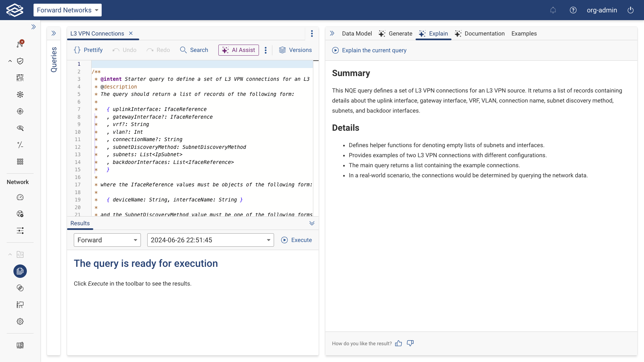This screenshot has width=644, height=362.
Task: Click the Network section label in sidebar
Action: point(18,182)
